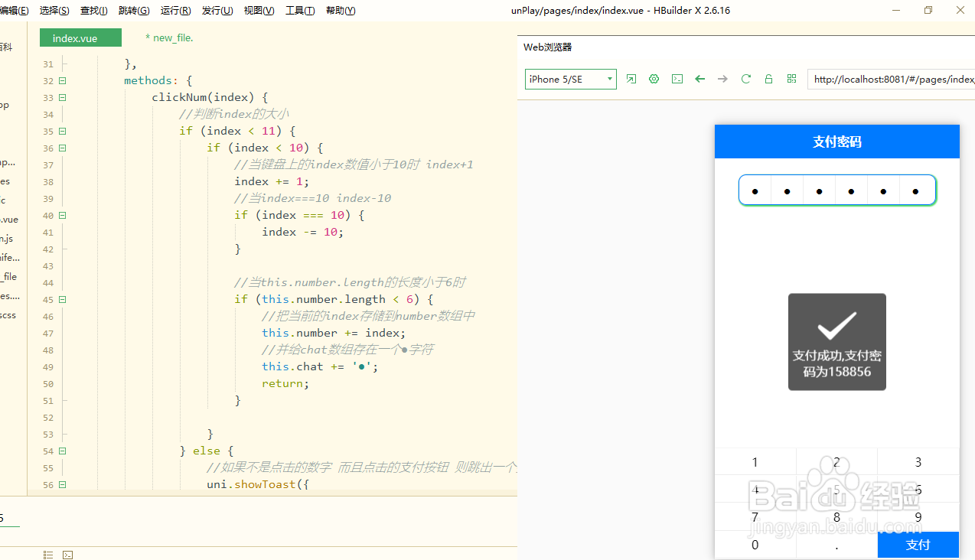This screenshot has width=975, height=560.
Task: Tap keypad digit 0
Action: 755,545
